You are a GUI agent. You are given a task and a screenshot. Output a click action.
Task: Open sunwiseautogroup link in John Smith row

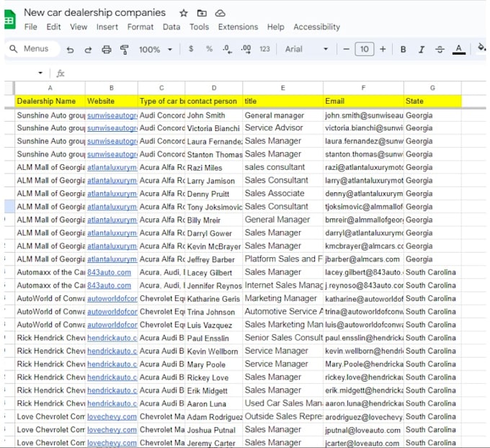click(x=112, y=115)
